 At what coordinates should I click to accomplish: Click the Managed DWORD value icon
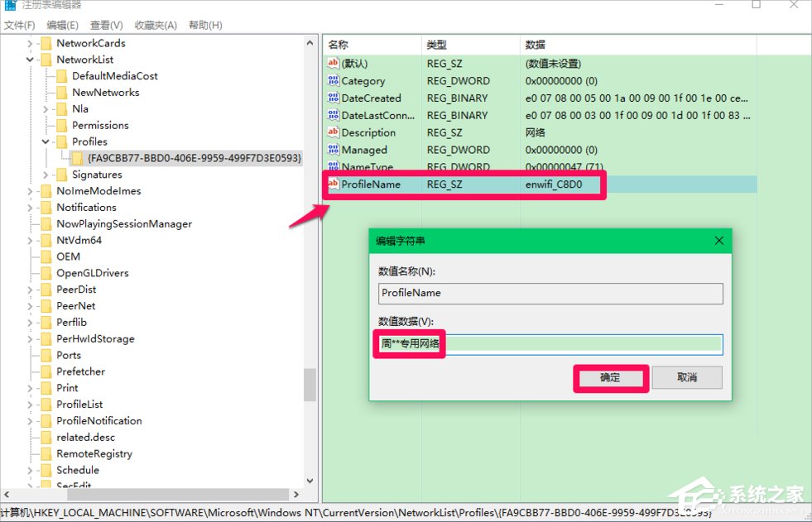(x=334, y=150)
